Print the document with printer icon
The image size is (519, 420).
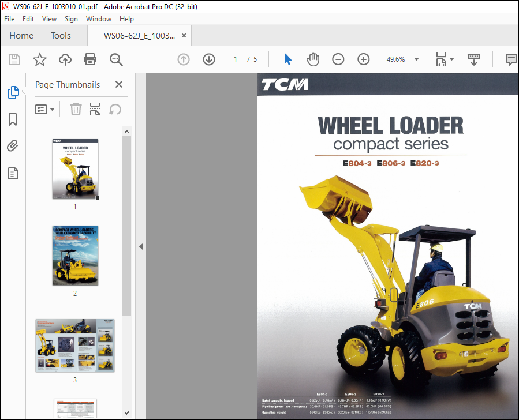tap(90, 59)
